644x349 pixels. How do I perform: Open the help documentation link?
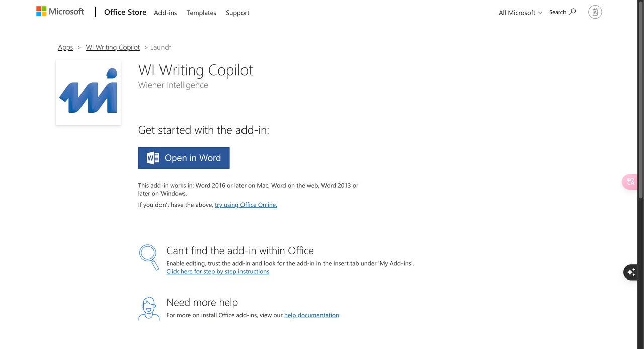point(311,315)
